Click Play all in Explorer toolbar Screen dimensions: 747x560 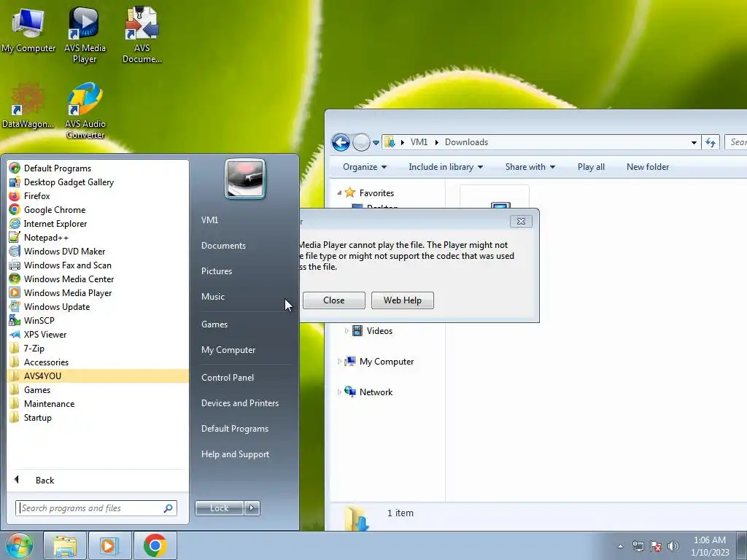pyautogui.click(x=591, y=167)
